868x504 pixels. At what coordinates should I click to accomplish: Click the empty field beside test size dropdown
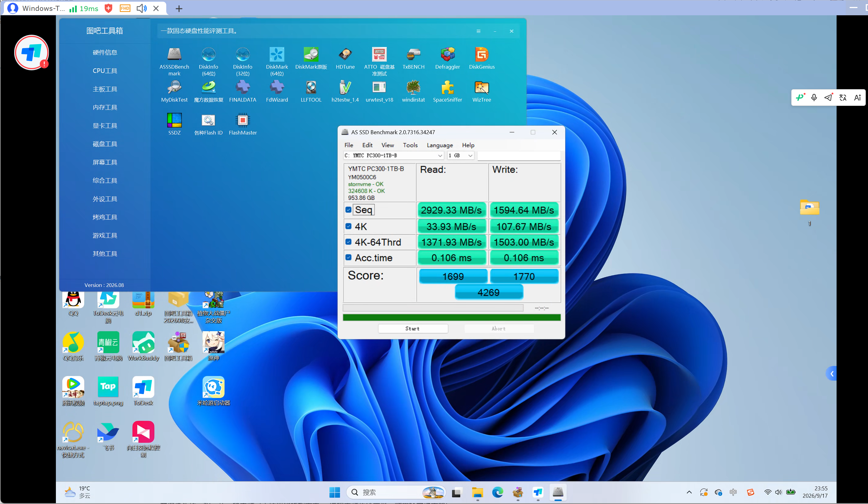pyautogui.click(x=519, y=156)
